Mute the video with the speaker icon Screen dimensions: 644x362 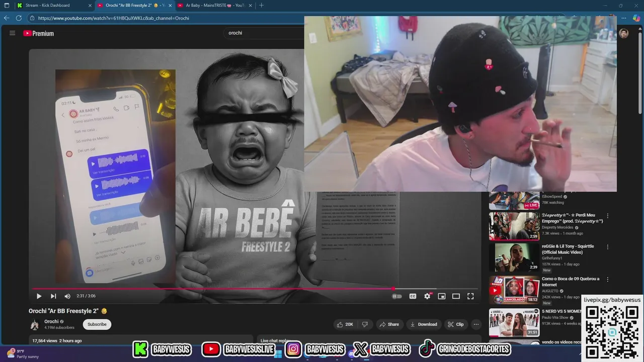click(67, 296)
